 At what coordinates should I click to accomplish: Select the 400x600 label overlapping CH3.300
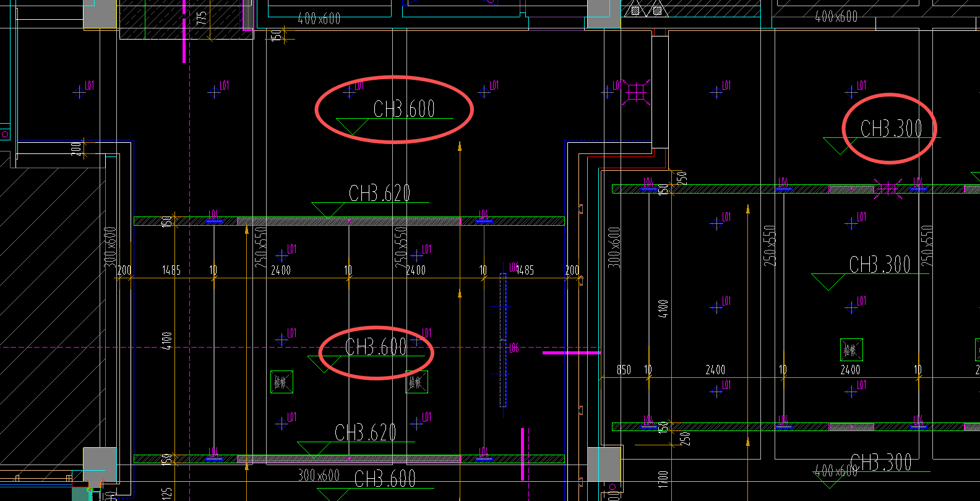pyautogui.click(x=836, y=471)
